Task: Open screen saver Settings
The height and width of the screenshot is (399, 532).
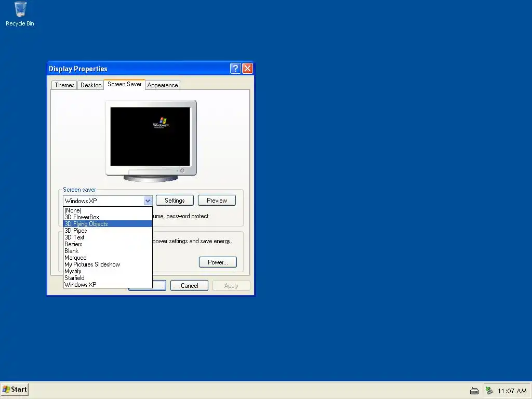Action: pyautogui.click(x=175, y=201)
